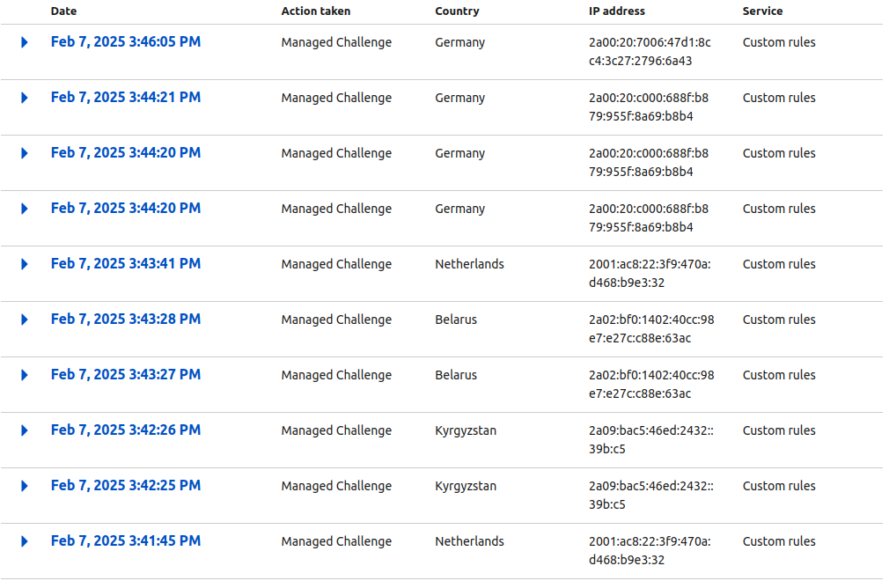Screen dimensions: 889x588
Task: Expand the 3:43:27 PM Belarus event arrow
Action: tap(25, 375)
